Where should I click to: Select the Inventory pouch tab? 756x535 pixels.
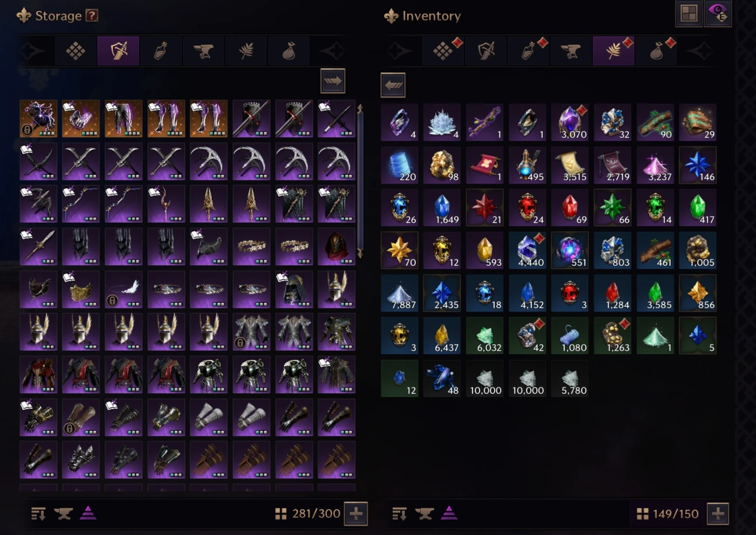point(657,51)
